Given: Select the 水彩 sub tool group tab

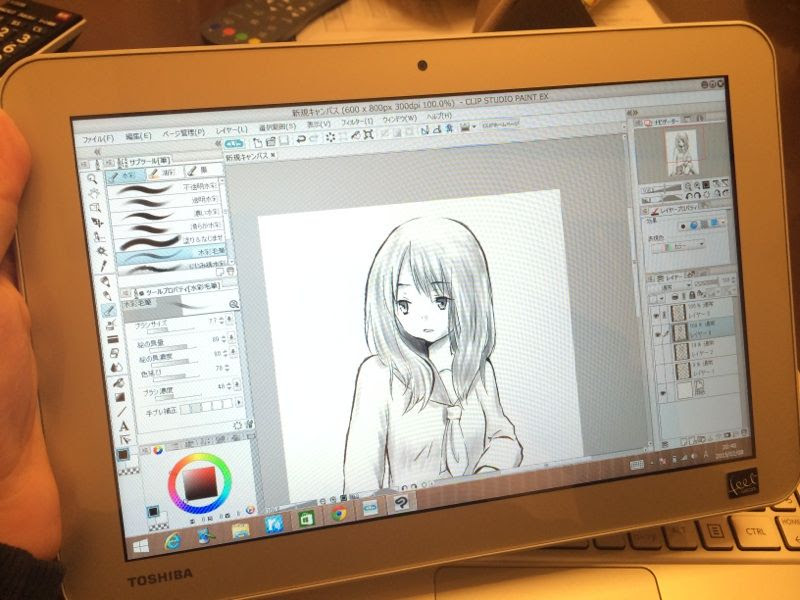Looking at the screenshot, I should tap(126, 176).
